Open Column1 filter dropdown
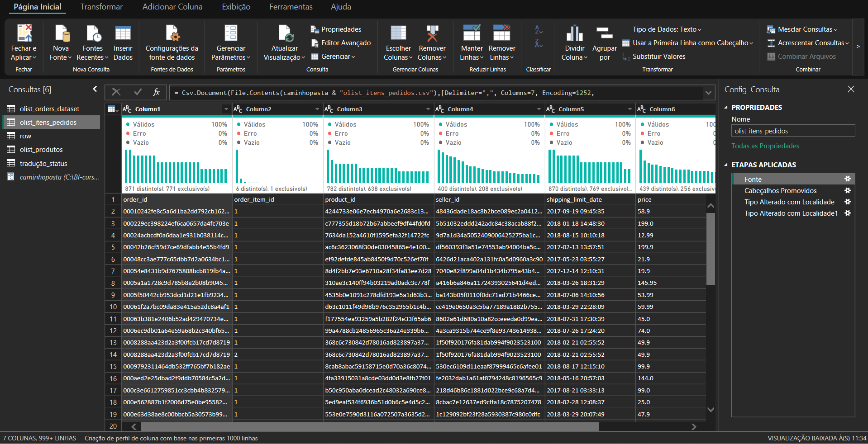The height and width of the screenshot is (444, 868). [226, 109]
